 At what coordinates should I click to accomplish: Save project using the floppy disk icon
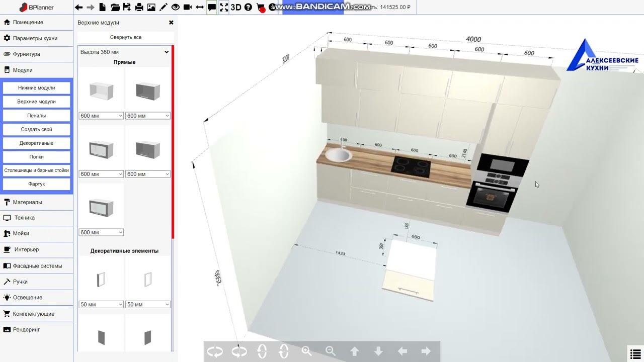(127, 7)
